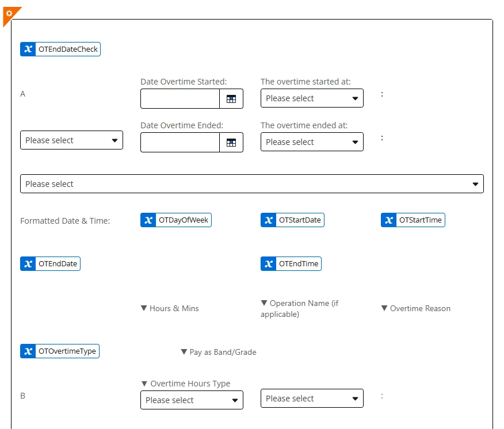Viewport: 504px width, 429px height.
Task: Click into the Date Overtime Started field
Action: click(x=180, y=99)
